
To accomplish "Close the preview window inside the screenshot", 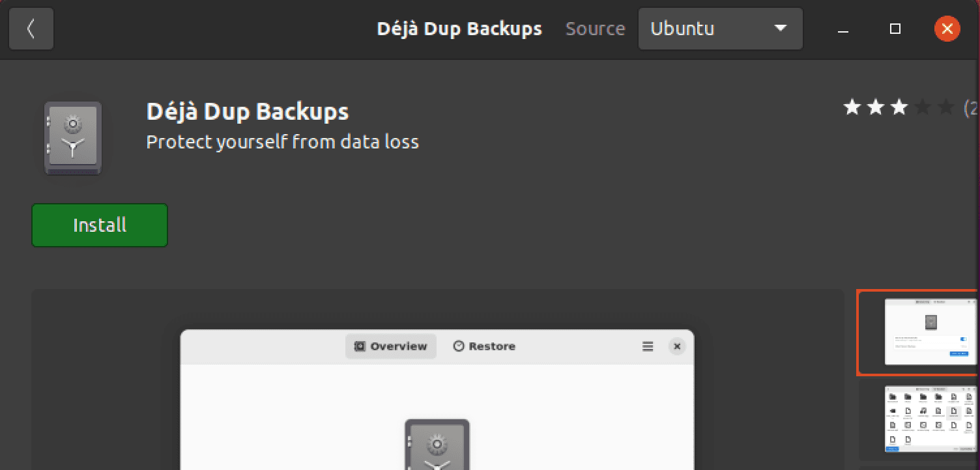I will click(677, 346).
